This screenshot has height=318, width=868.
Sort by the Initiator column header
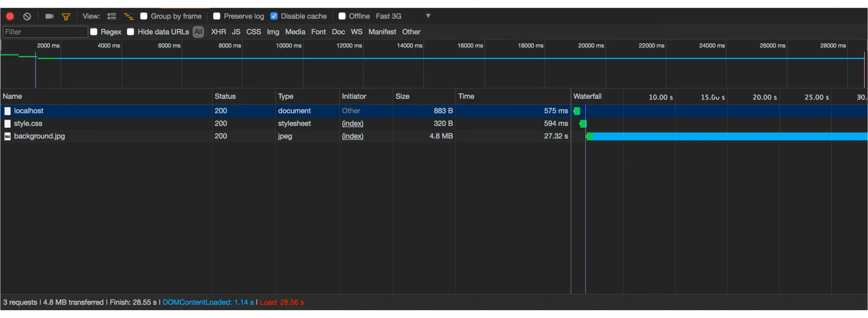pos(366,96)
